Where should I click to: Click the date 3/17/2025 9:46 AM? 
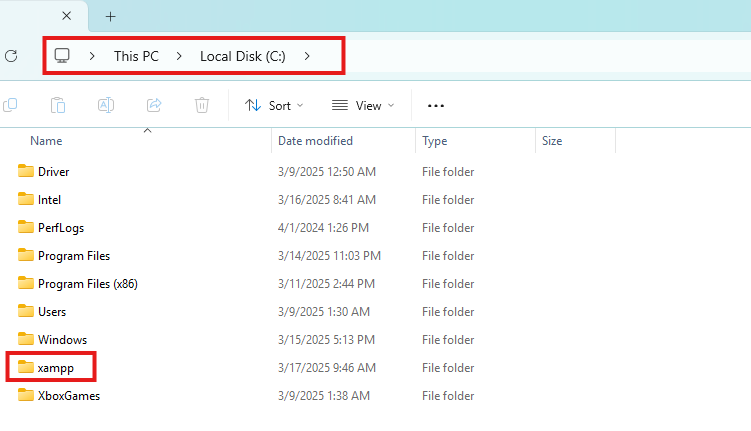point(327,368)
